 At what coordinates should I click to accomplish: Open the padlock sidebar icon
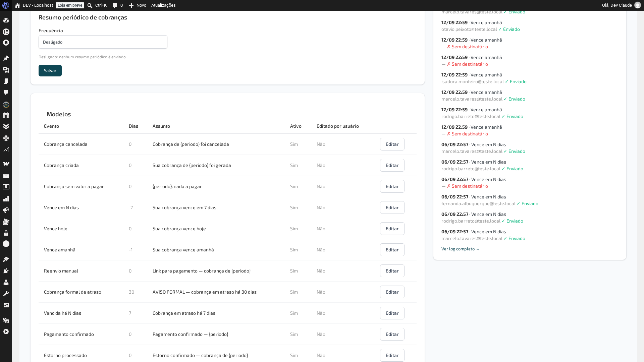click(x=6, y=233)
